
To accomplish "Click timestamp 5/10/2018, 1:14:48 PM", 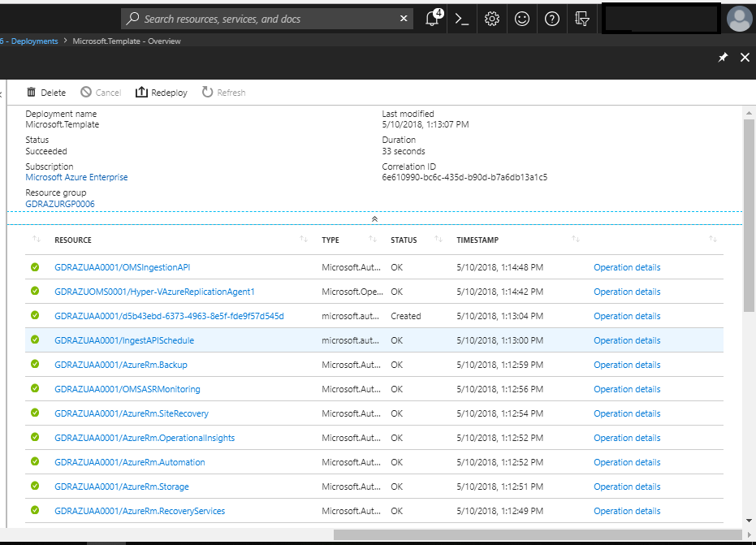I will (500, 267).
